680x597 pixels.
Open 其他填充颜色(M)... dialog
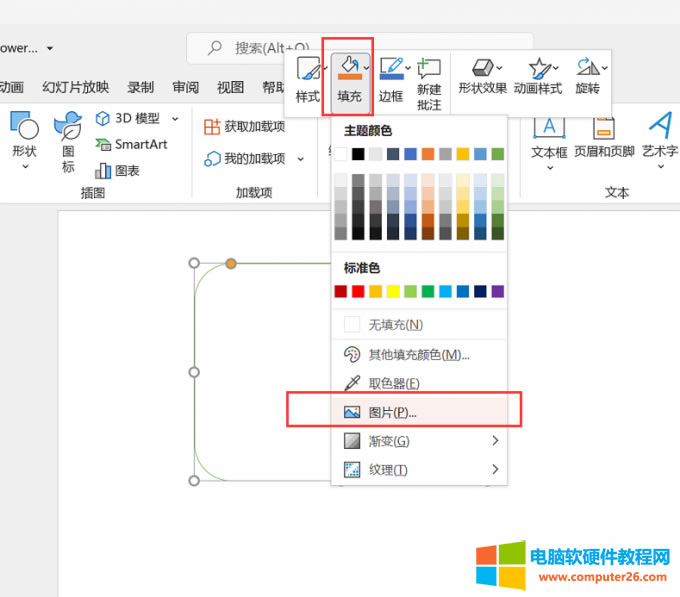pyautogui.click(x=417, y=355)
